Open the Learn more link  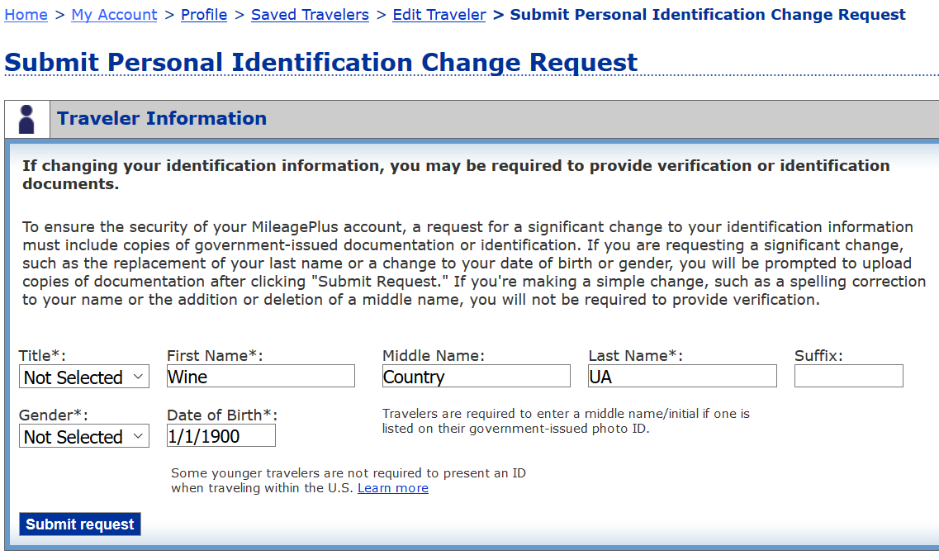click(393, 488)
